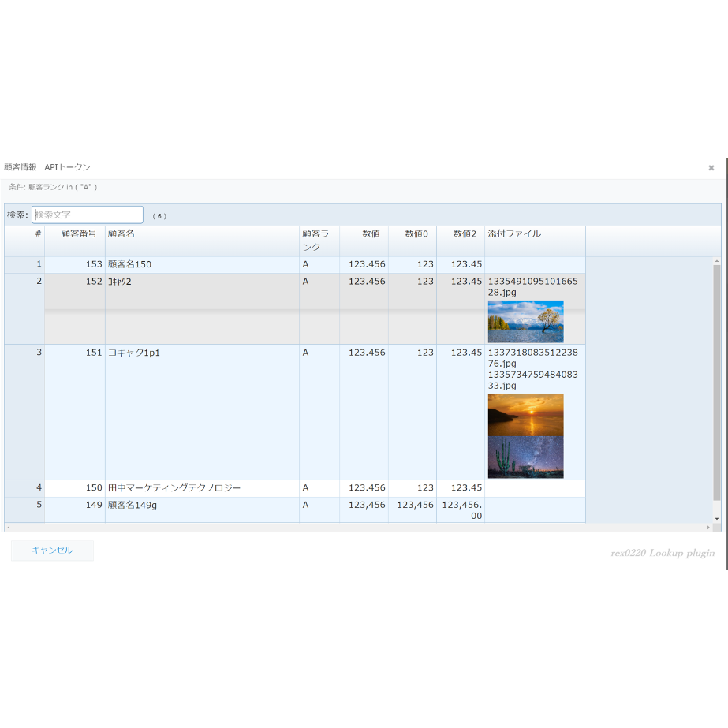This screenshot has width=728, height=728.
Task: Click the horizontal scrollbar left arrow
Action: [9, 528]
